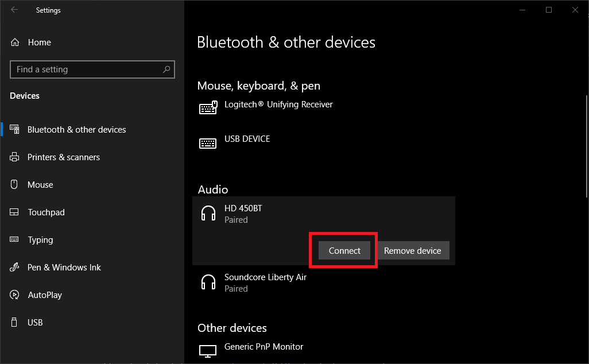The image size is (589, 364).
Task: Click the USB drive icon in sidebar
Action: click(14, 322)
